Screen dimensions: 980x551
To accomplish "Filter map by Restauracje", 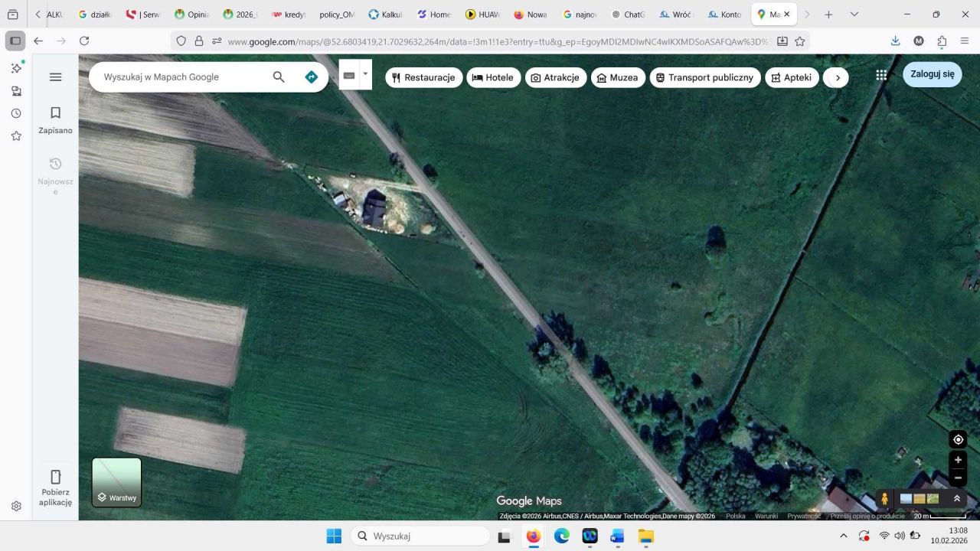I will 423,77.
